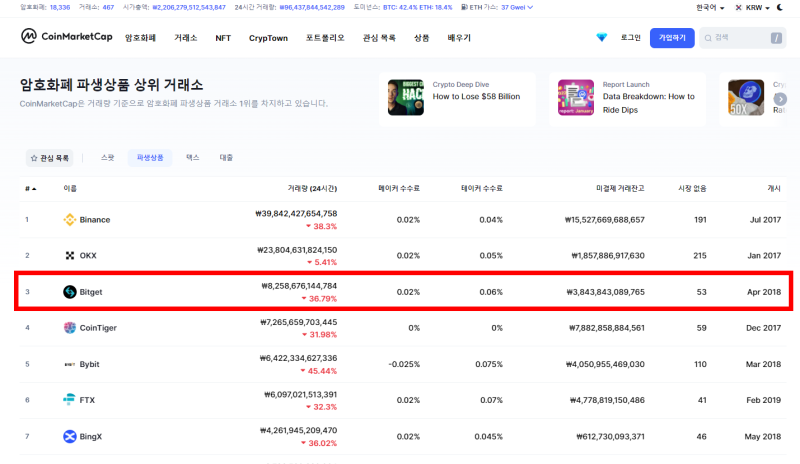800x464 pixels.
Task: Open the BingX exchange link
Action: coord(91,436)
